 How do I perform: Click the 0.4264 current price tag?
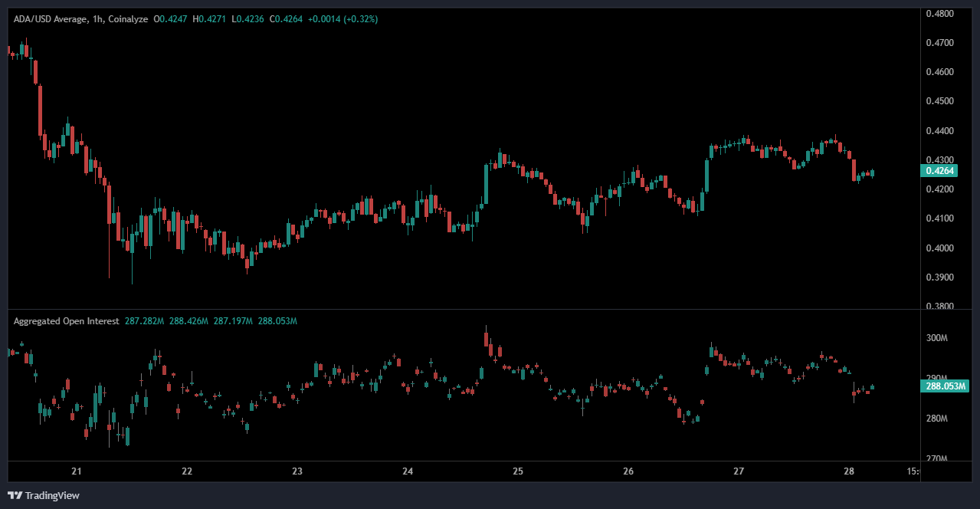click(939, 170)
